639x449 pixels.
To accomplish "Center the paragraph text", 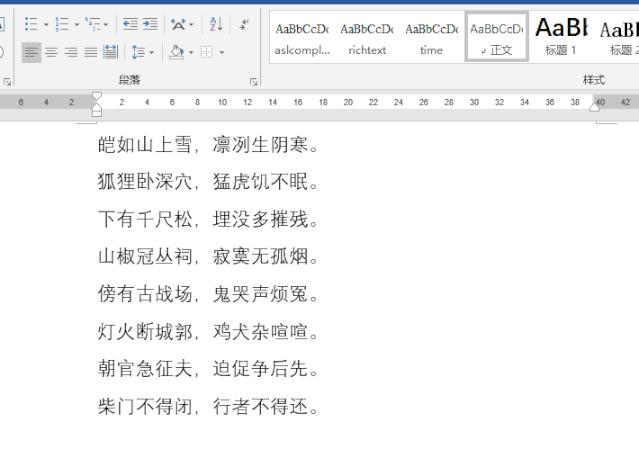I will pyautogui.click(x=51, y=52).
